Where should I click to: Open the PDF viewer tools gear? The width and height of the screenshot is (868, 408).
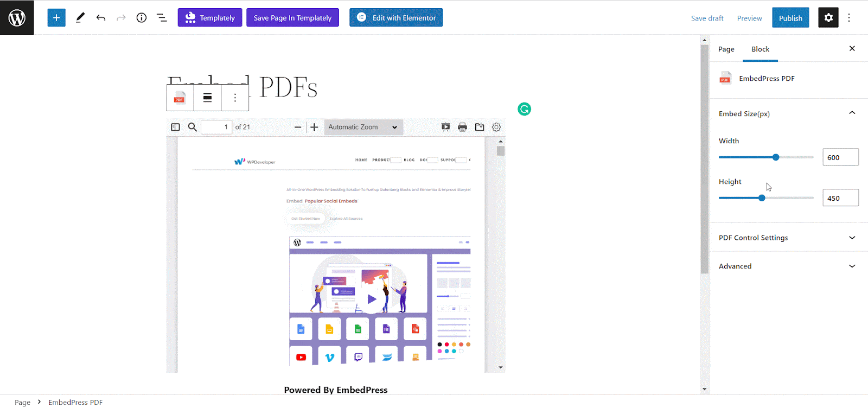496,127
